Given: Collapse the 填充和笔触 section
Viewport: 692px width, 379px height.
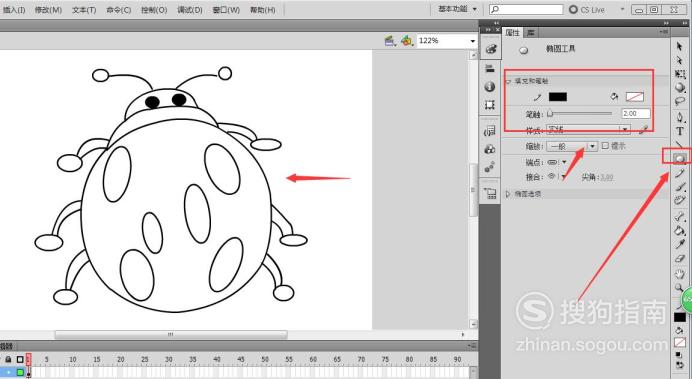Looking at the screenshot, I should (508, 81).
